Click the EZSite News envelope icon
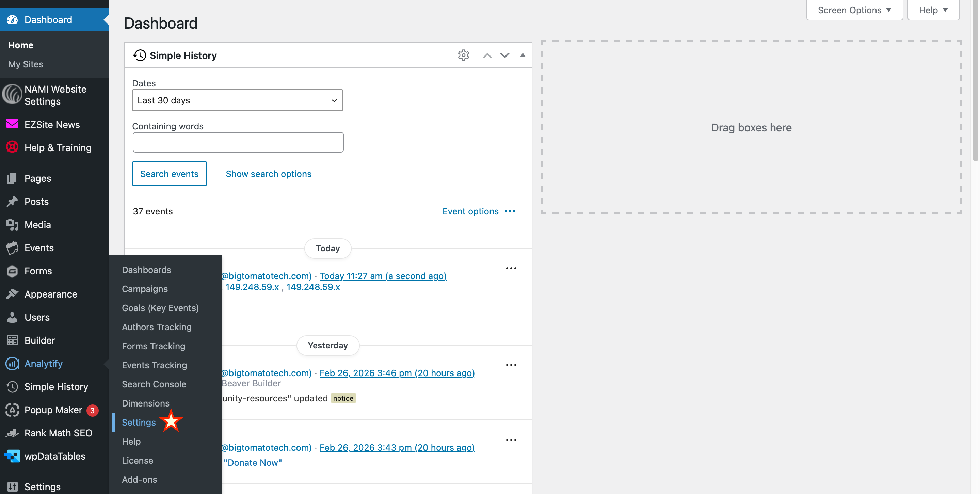This screenshot has height=494, width=980. [12, 124]
